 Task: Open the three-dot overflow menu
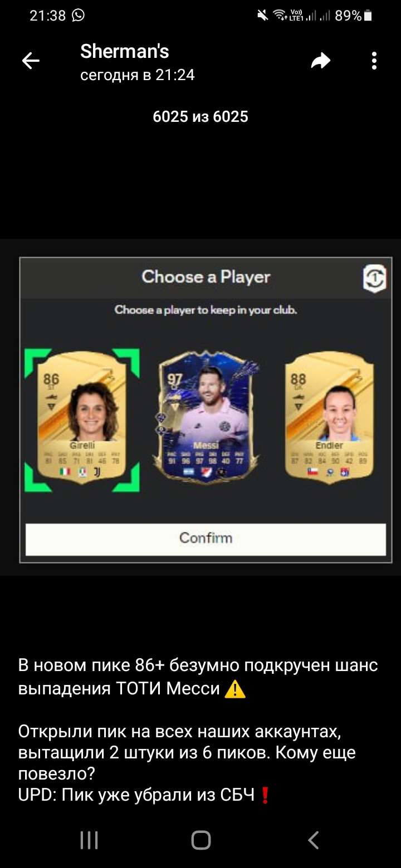[374, 61]
